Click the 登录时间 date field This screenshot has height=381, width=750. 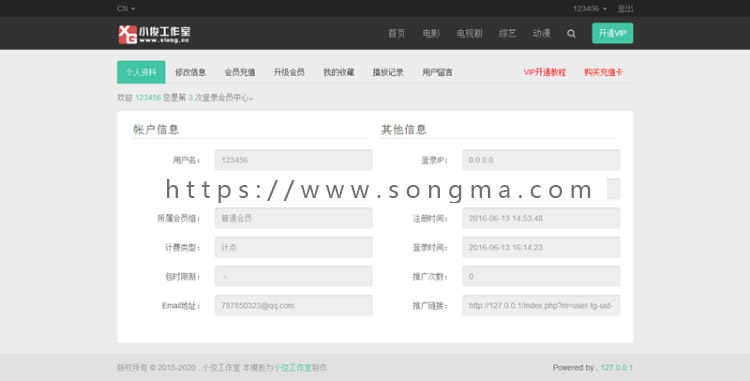[541, 247]
